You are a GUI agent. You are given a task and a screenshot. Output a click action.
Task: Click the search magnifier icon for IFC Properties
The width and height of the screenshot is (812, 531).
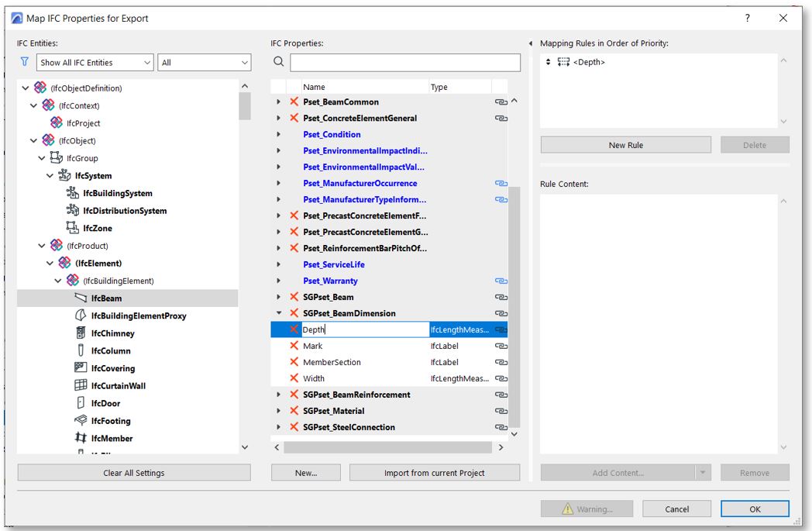point(278,62)
